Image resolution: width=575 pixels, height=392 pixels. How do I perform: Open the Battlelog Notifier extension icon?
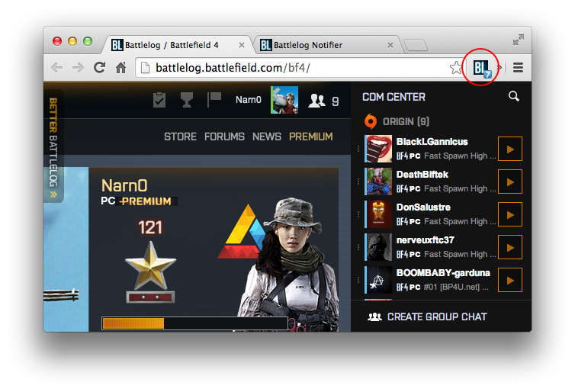click(481, 68)
